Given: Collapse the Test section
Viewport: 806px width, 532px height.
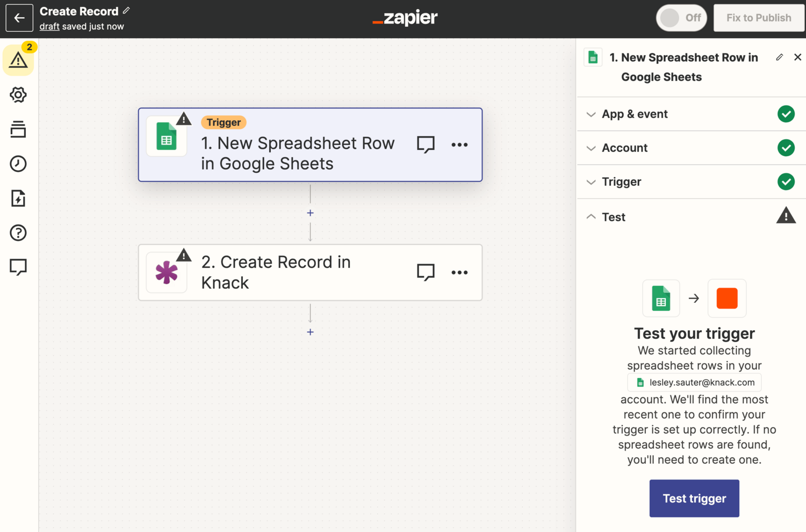Looking at the screenshot, I should (x=614, y=217).
